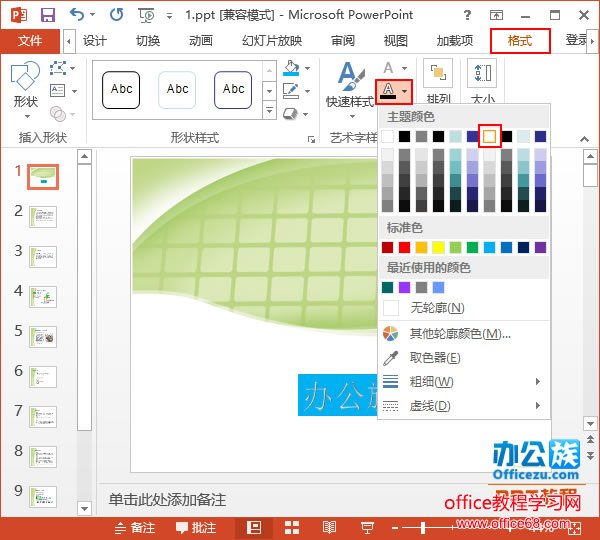Switch to reading view in status bar
Viewport: 600px width, 540px height.
pyautogui.click(x=329, y=527)
